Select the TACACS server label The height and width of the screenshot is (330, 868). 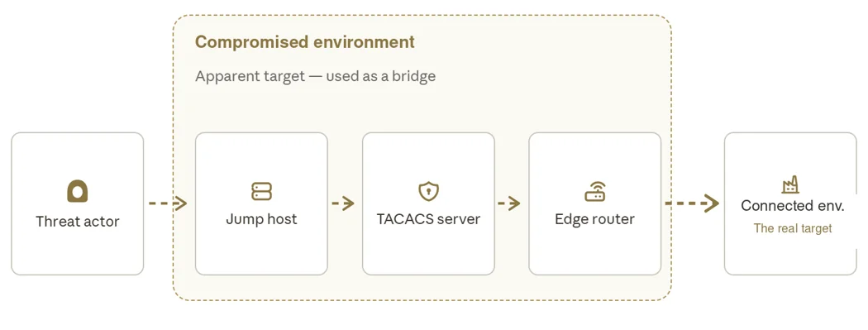tap(428, 219)
